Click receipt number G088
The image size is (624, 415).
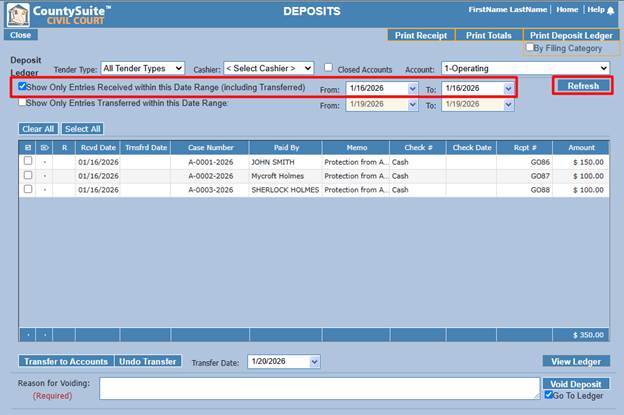pyautogui.click(x=540, y=190)
